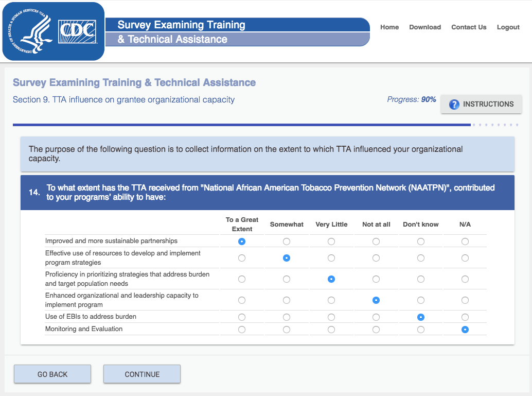Image resolution: width=532 pixels, height=396 pixels.
Task: Log out using the Logout link
Action: coord(508,27)
